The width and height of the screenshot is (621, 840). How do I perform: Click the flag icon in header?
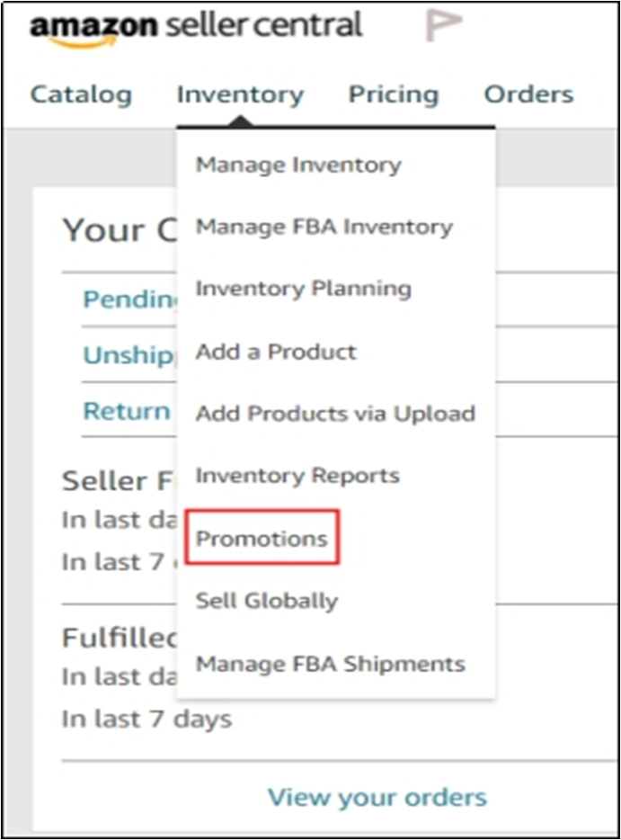pos(443,27)
